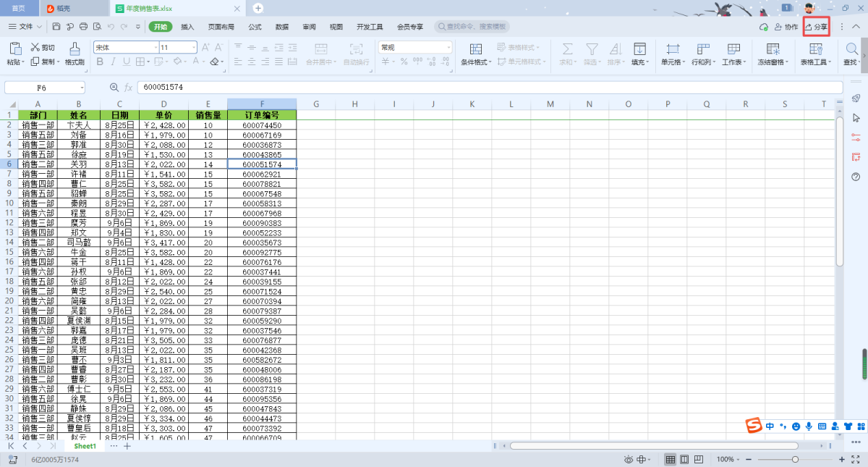Click the Save icon in quick access toolbar

pyautogui.click(x=56, y=27)
